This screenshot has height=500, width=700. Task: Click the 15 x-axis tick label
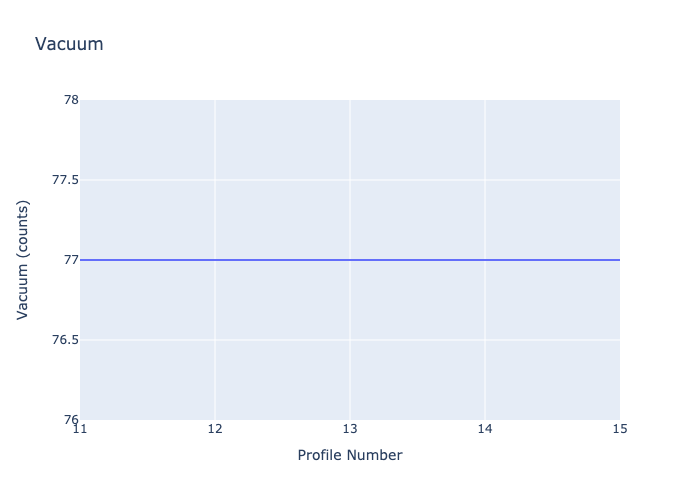(x=620, y=429)
